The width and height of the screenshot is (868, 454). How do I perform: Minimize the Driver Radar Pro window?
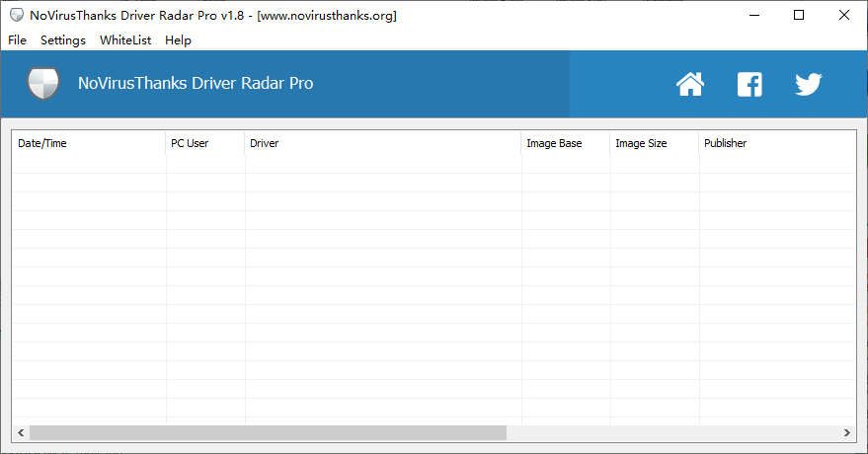point(754,15)
